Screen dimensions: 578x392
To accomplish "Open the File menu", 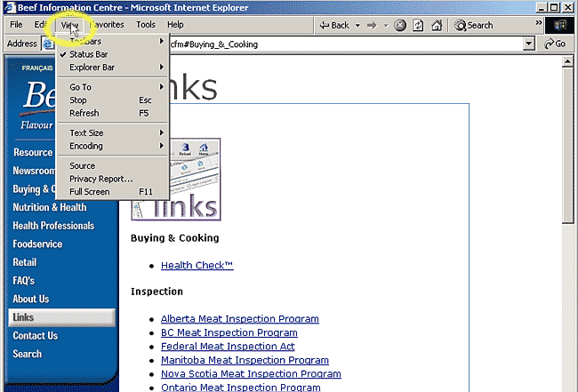I will coord(16,25).
